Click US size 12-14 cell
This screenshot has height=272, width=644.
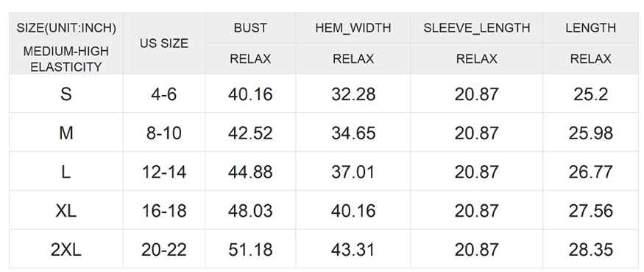click(164, 172)
